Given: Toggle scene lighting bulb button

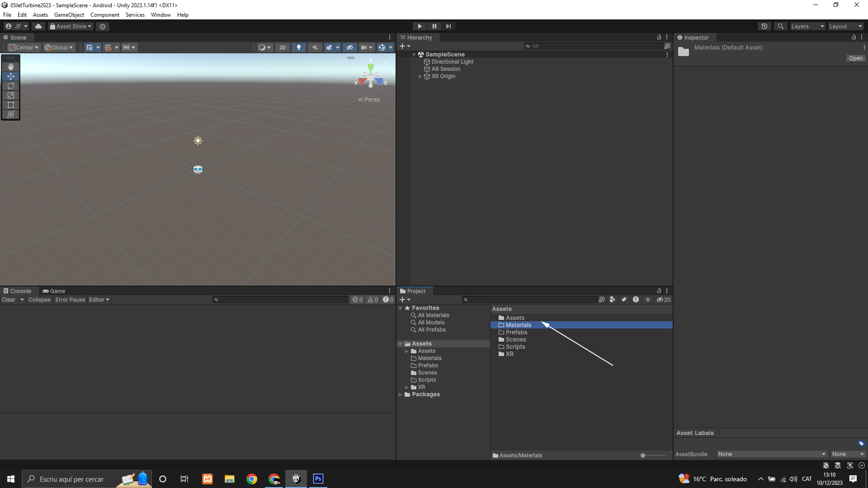Looking at the screenshot, I should 298,47.
